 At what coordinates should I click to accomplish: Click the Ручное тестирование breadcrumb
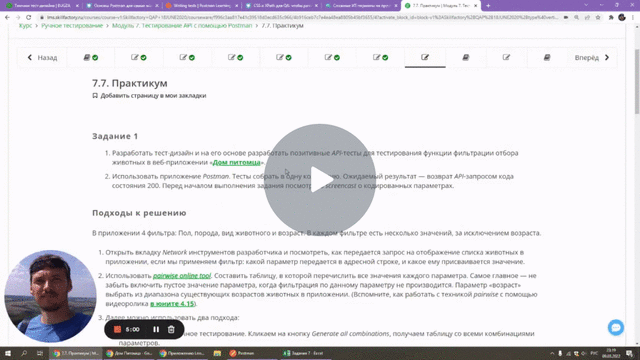click(72, 25)
